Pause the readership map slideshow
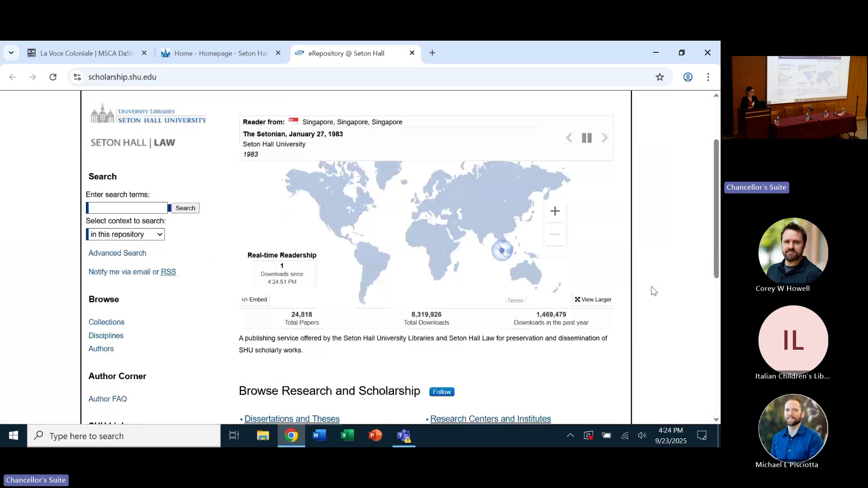The image size is (868, 488). (586, 138)
